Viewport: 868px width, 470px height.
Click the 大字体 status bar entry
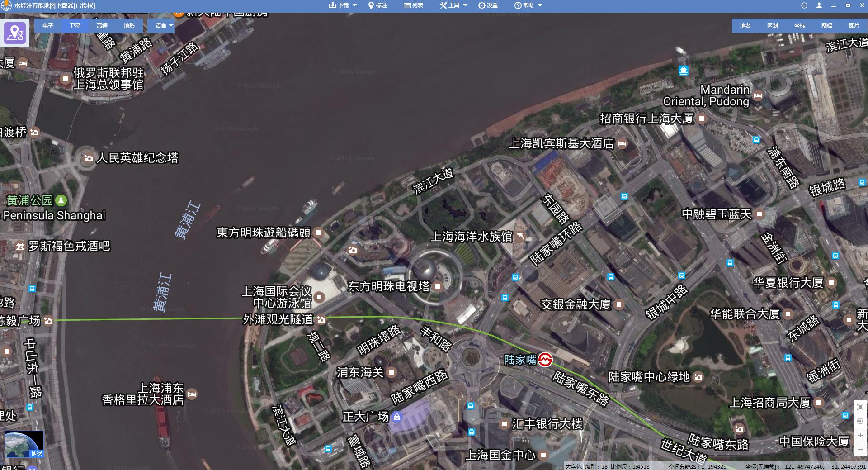click(574, 466)
